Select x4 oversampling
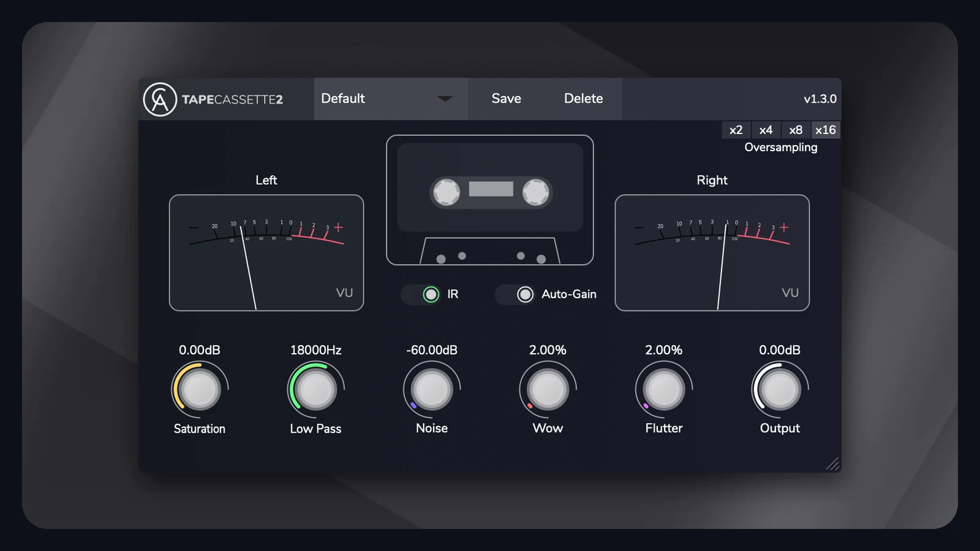 pyautogui.click(x=766, y=130)
